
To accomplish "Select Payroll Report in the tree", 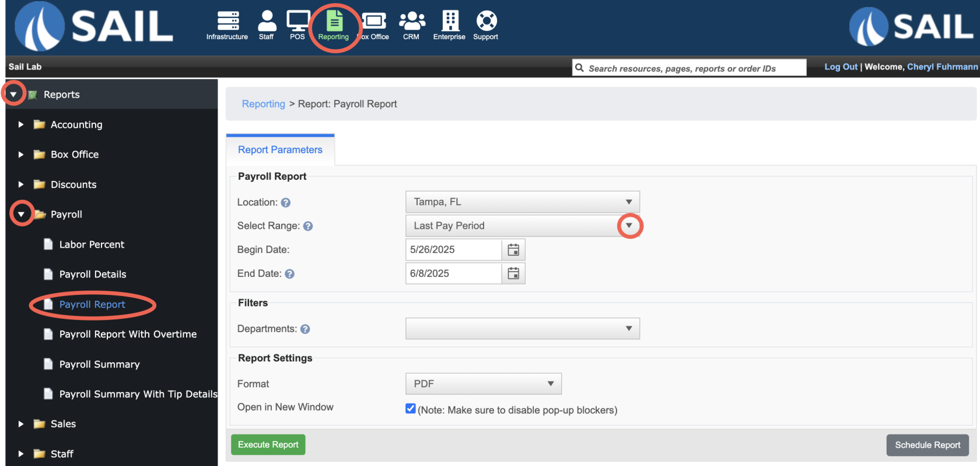I will 92,304.
